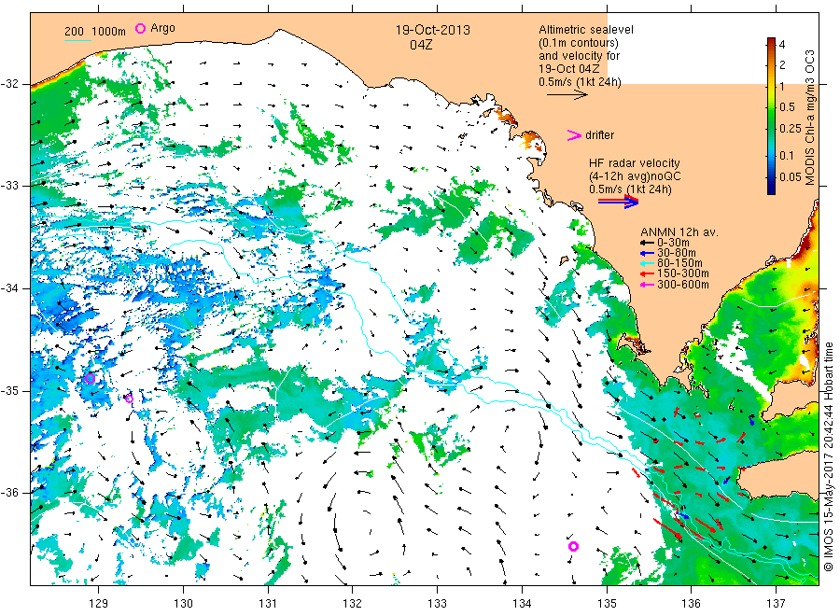Click the -35 latitude axis label

pyautogui.click(x=9, y=390)
